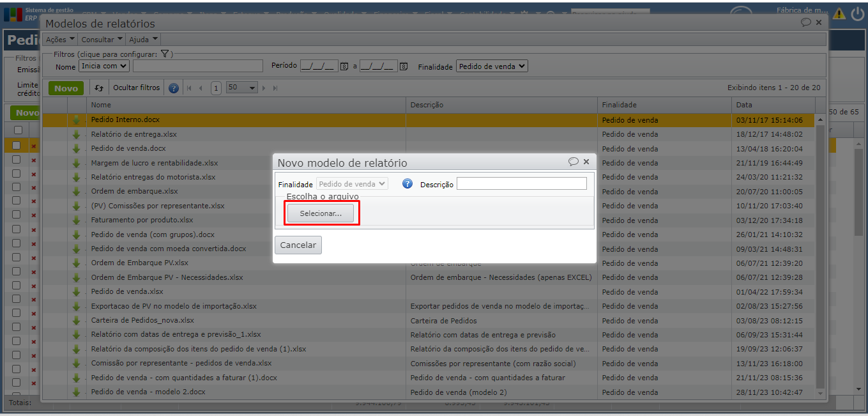Click comment bubble in Novo modelo de relatório dialog
The image size is (868, 416).
pyautogui.click(x=574, y=162)
